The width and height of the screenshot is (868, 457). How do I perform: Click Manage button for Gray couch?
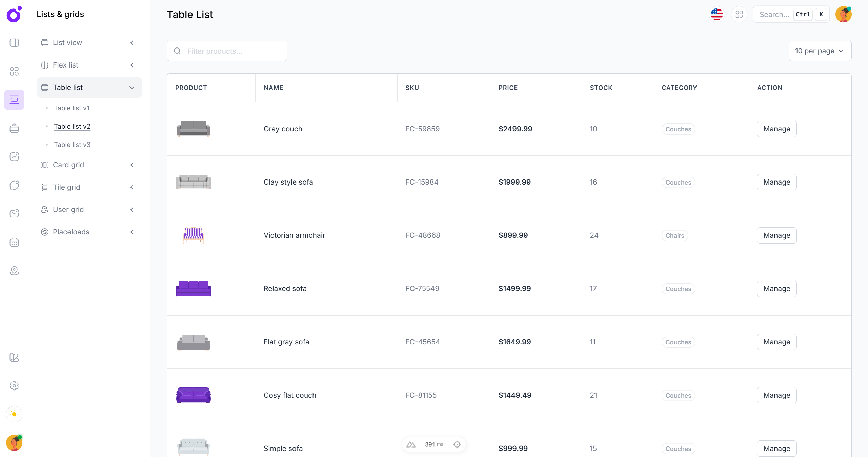[776, 129]
